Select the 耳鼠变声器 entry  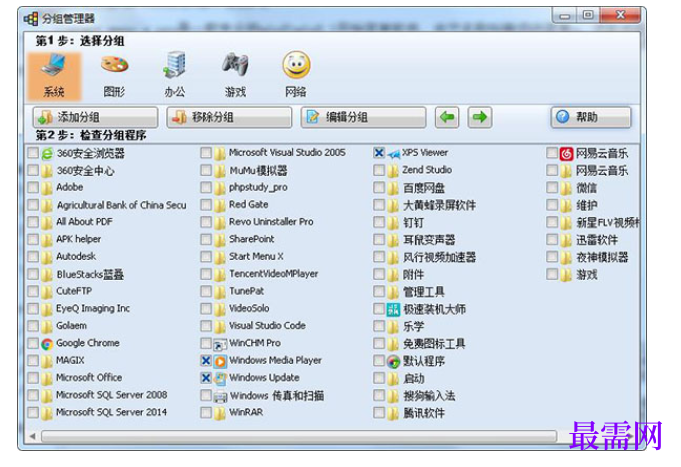pos(429,240)
